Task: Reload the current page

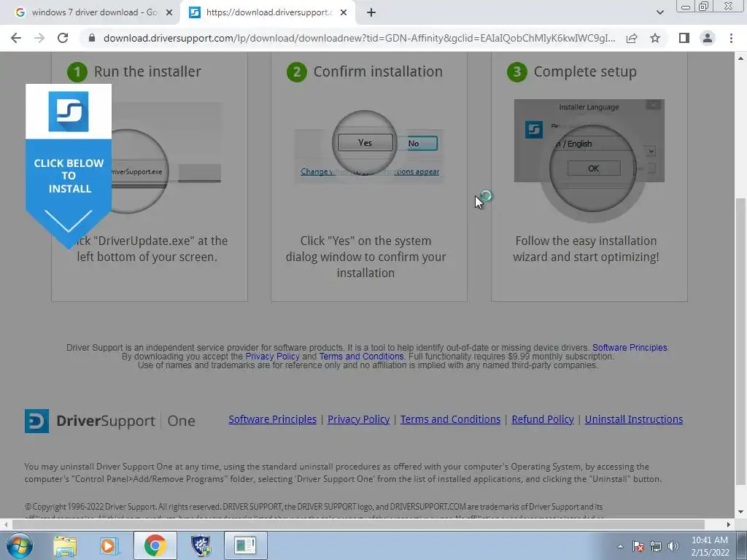Action: coord(63,38)
